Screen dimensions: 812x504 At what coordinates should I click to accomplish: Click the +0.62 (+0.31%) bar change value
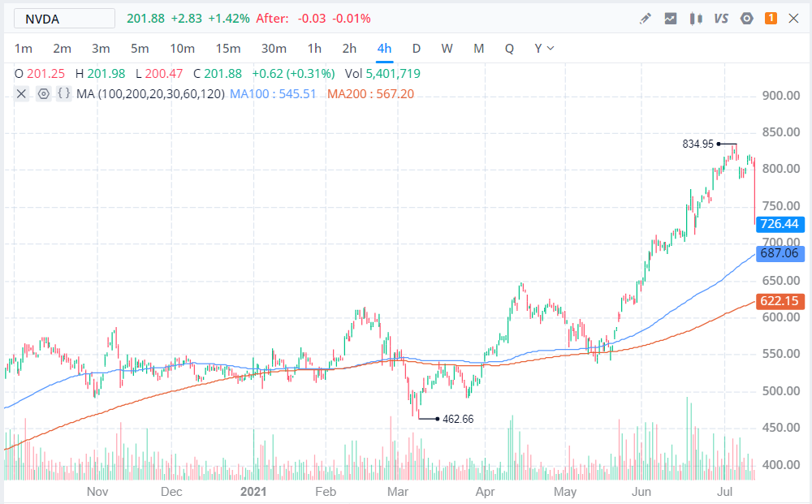[294, 74]
